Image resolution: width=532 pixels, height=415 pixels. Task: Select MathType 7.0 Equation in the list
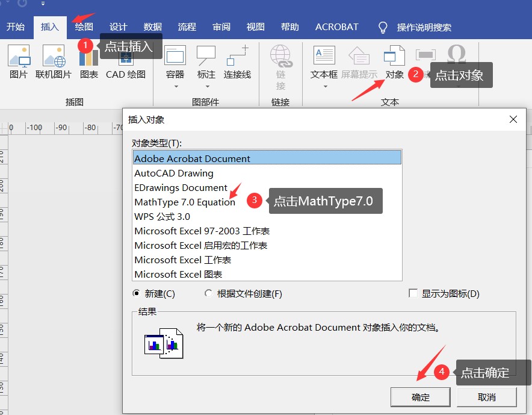[182, 202]
